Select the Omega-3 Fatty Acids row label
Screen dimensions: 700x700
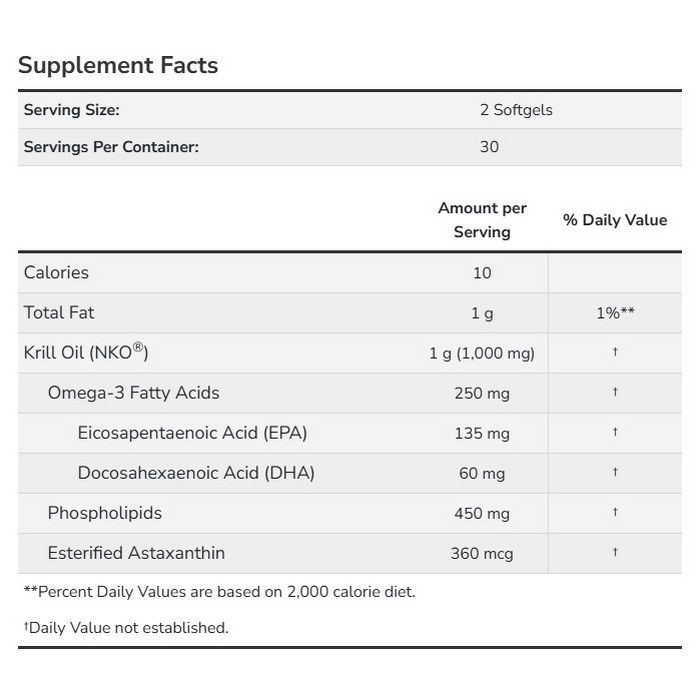tap(134, 393)
